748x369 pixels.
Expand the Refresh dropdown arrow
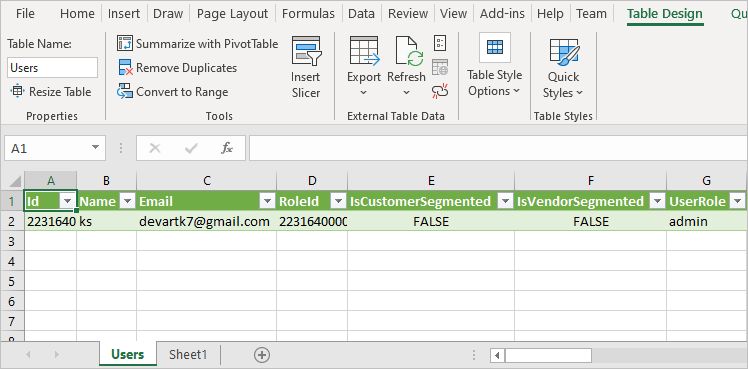tap(406, 92)
